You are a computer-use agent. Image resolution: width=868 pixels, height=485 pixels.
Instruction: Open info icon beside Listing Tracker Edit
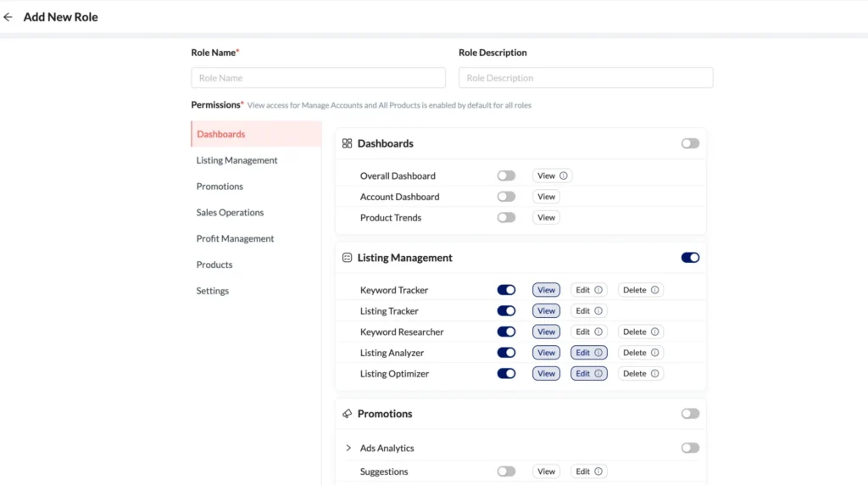tap(598, 310)
